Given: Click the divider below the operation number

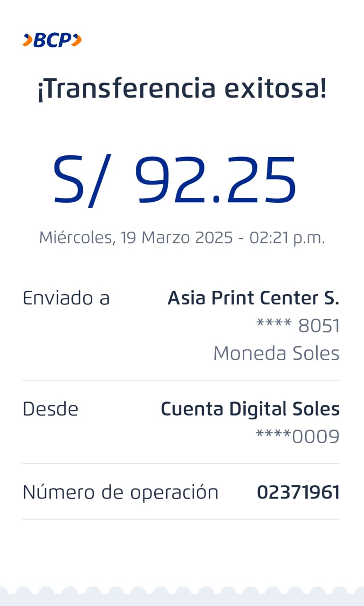Looking at the screenshot, I should 181,519.
